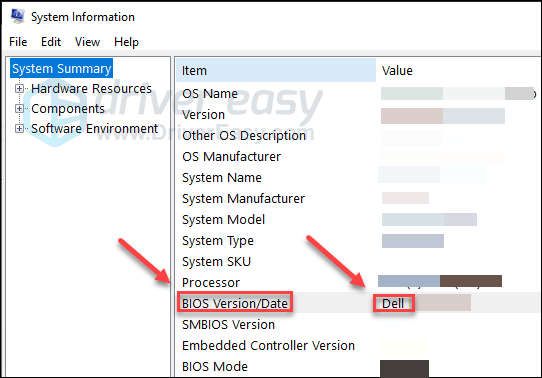This screenshot has width=542, height=378.
Task: Select the Processor row
Action: click(x=358, y=282)
